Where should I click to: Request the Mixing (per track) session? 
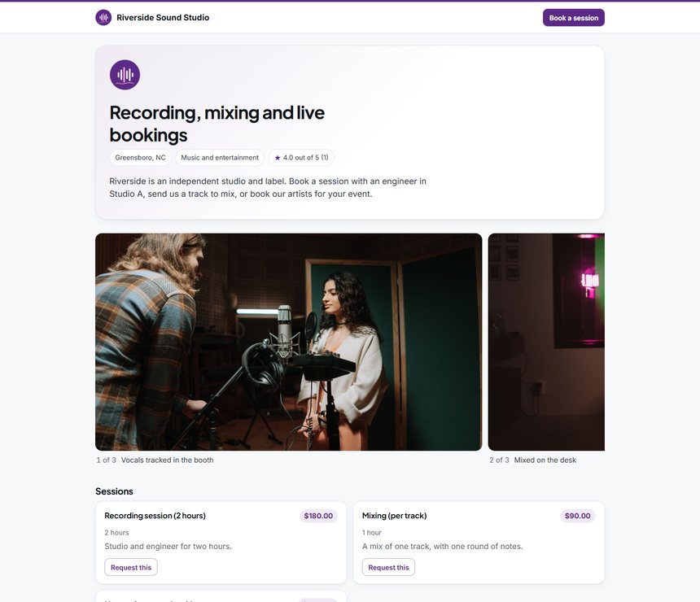point(388,567)
